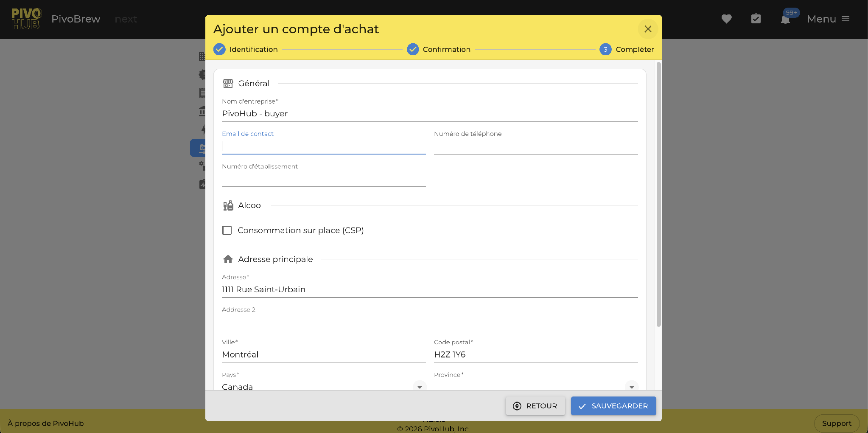Open the notifications bell

coord(785,20)
